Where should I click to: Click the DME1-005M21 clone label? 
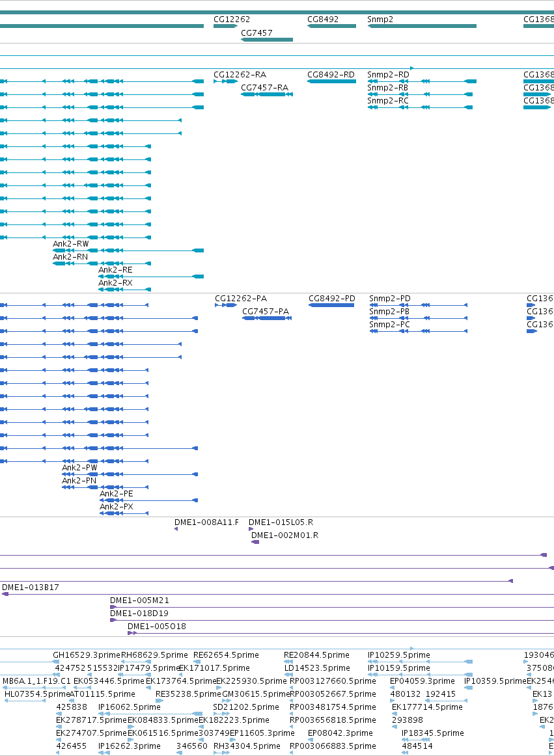tap(139, 601)
